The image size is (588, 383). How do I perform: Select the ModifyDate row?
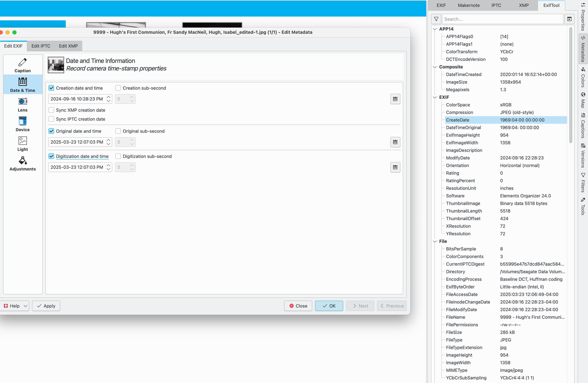pyautogui.click(x=506, y=158)
